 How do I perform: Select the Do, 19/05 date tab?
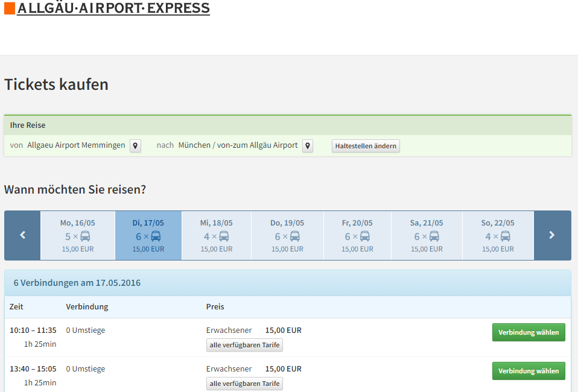[287, 235]
